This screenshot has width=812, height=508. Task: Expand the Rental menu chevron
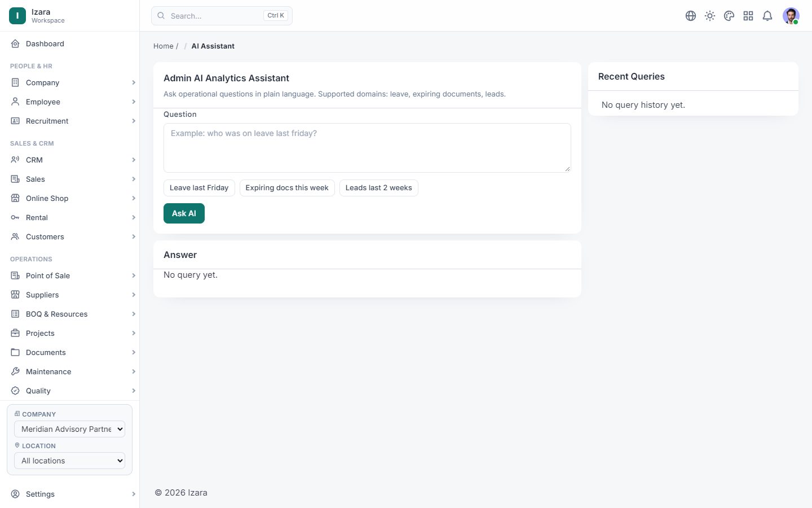pyautogui.click(x=134, y=217)
